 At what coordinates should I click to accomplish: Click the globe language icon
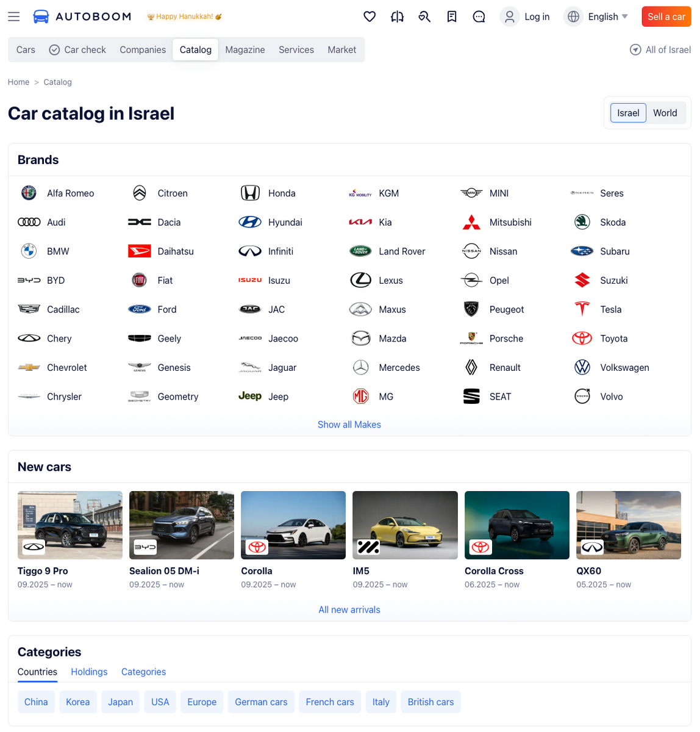(573, 16)
